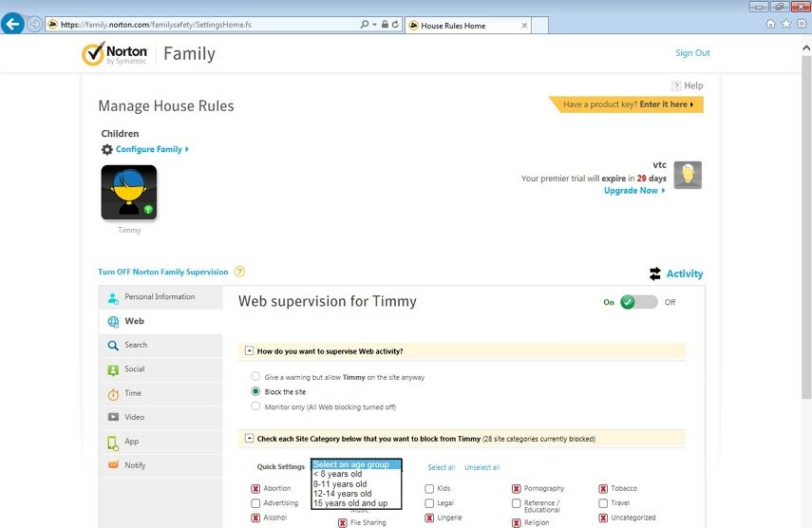
Task: Collapse the supervise Web activity section
Action: [249, 351]
